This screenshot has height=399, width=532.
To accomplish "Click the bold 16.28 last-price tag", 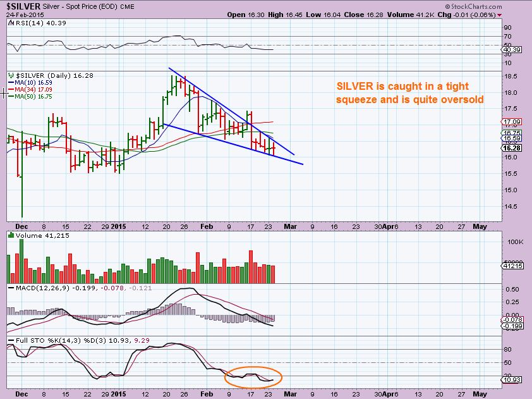I will tap(512, 148).
